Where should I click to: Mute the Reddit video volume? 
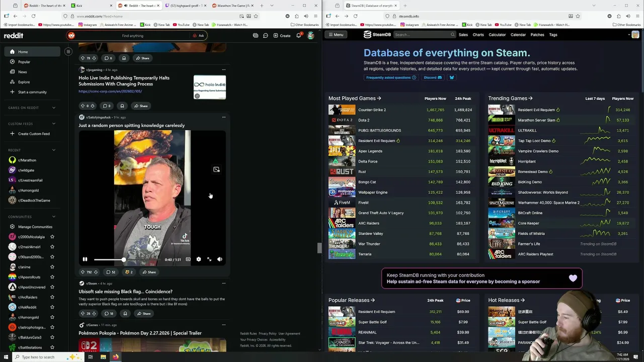(220, 259)
